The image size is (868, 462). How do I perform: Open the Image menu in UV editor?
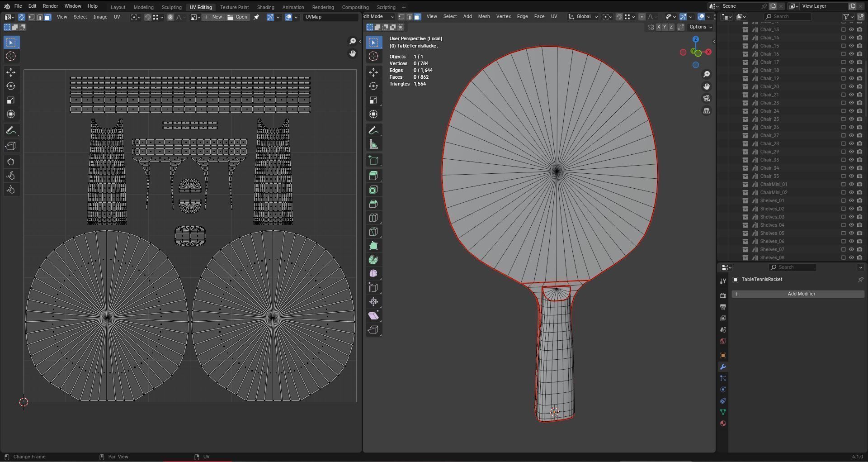[x=100, y=17]
